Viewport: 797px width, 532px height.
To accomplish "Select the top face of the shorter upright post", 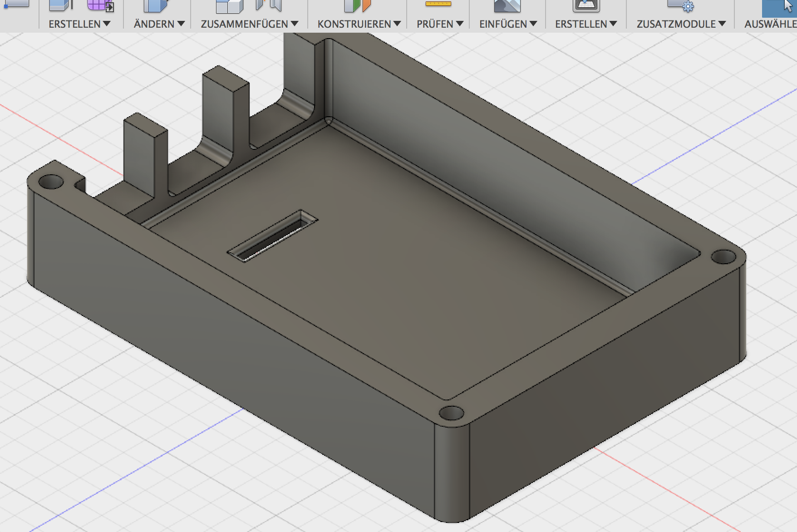I will click(x=146, y=125).
